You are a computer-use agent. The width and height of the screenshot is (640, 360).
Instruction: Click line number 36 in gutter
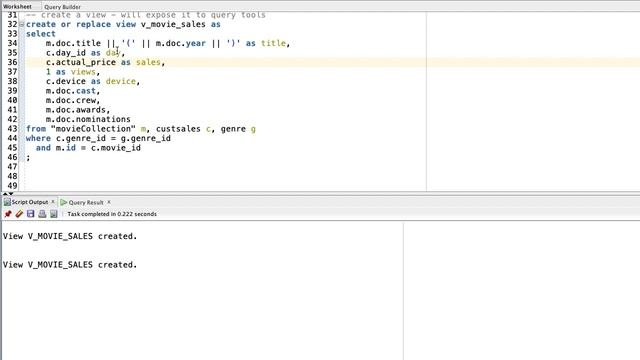pos(12,62)
